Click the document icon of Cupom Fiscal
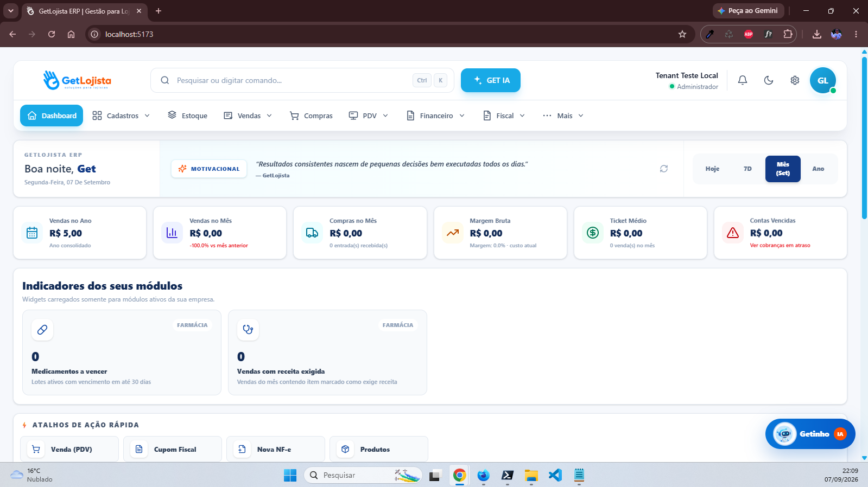The height and width of the screenshot is (487, 868). point(139,449)
